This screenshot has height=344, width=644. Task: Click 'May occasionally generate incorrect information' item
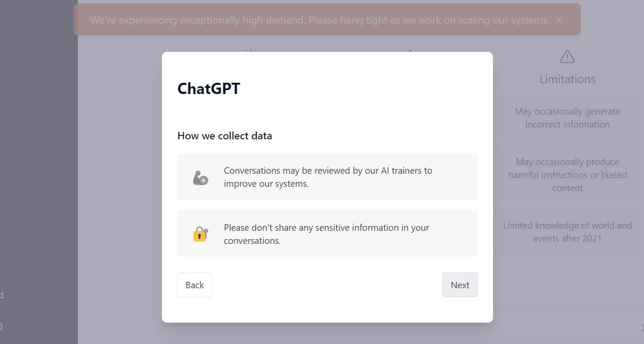[567, 118]
